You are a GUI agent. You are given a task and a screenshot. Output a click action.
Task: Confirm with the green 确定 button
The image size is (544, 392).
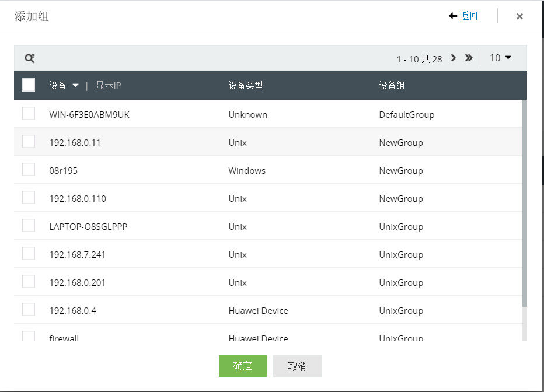tap(242, 366)
